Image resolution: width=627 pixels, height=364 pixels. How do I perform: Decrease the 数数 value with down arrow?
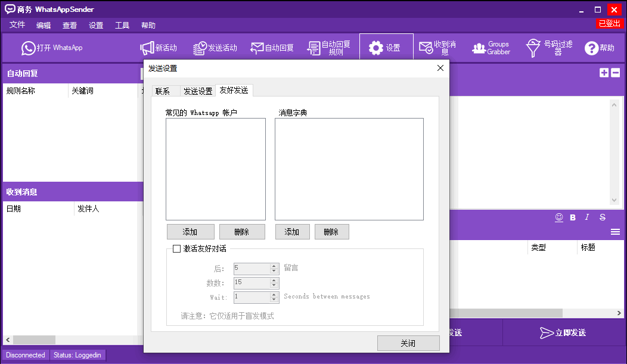pyautogui.click(x=274, y=285)
